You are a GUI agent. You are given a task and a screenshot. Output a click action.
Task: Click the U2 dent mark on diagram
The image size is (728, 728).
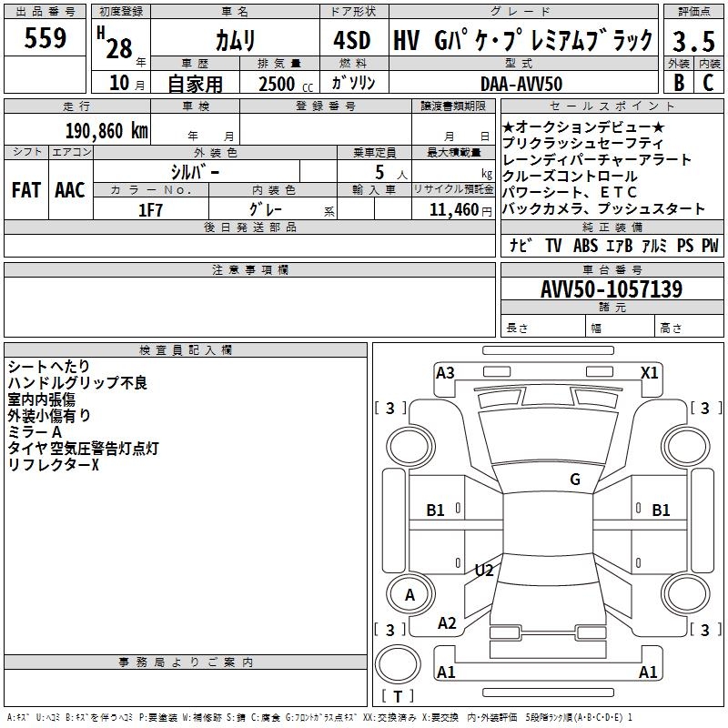point(484,570)
